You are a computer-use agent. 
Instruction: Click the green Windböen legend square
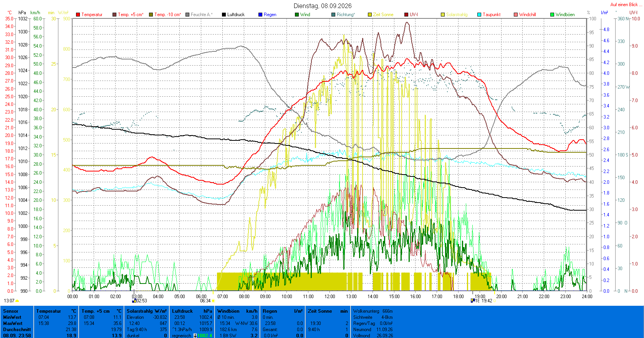pos(552,15)
